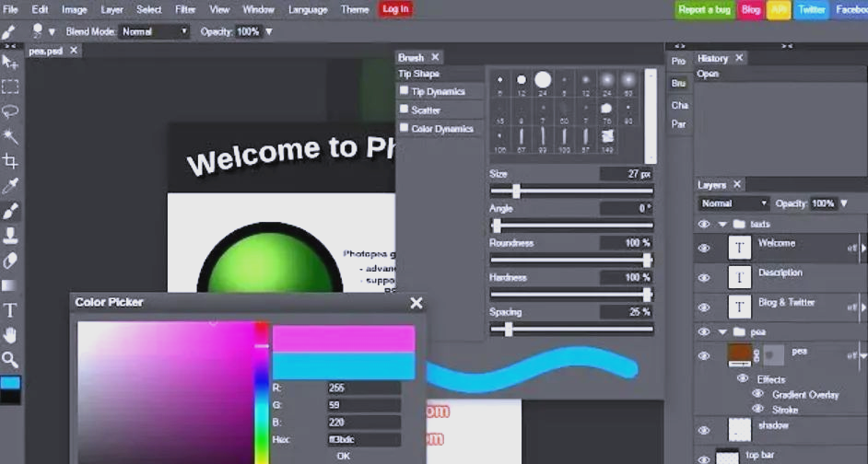This screenshot has height=464, width=868.
Task: Enable the Tip Dynamics checkbox
Action: coord(404,91)
